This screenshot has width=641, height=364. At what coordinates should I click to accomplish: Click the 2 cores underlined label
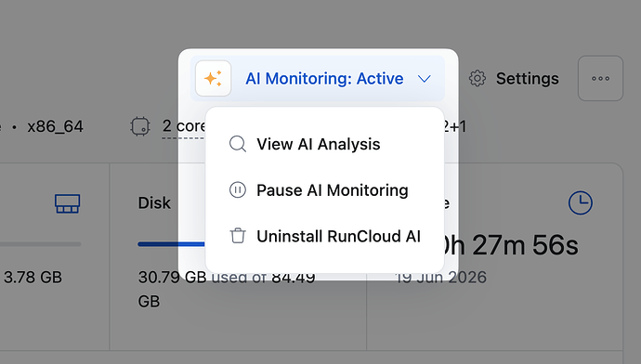pyautogui.click(x=184, y=126)
